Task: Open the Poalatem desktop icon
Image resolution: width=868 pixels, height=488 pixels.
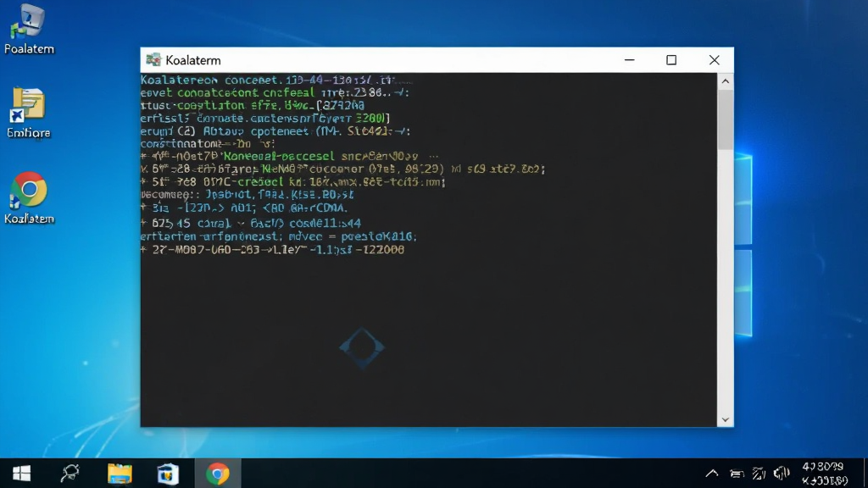Action: [x=29, y=29]
